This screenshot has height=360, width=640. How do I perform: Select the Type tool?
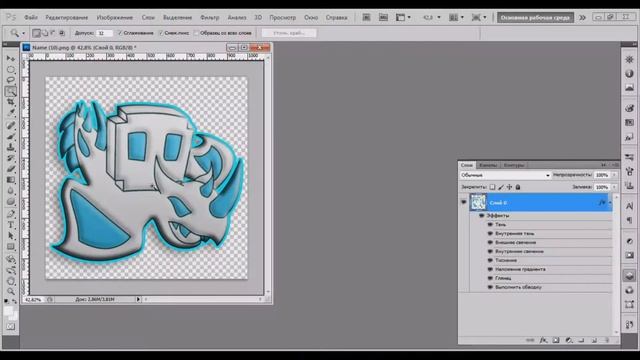tap(11, 225)
